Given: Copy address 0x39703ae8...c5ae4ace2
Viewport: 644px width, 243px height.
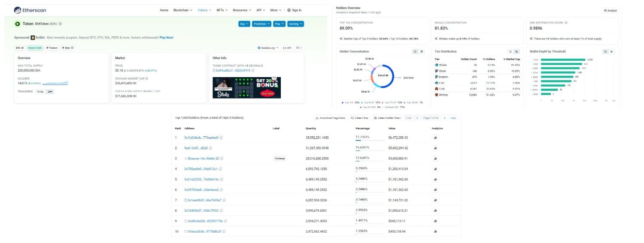Looking at the screenshot, I should pos(222,190).
